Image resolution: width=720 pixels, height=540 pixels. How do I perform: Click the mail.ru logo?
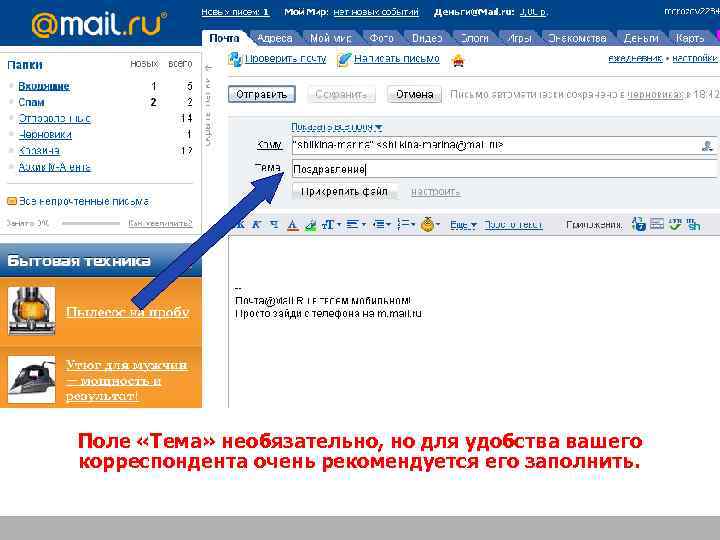[x=99, y=24]
